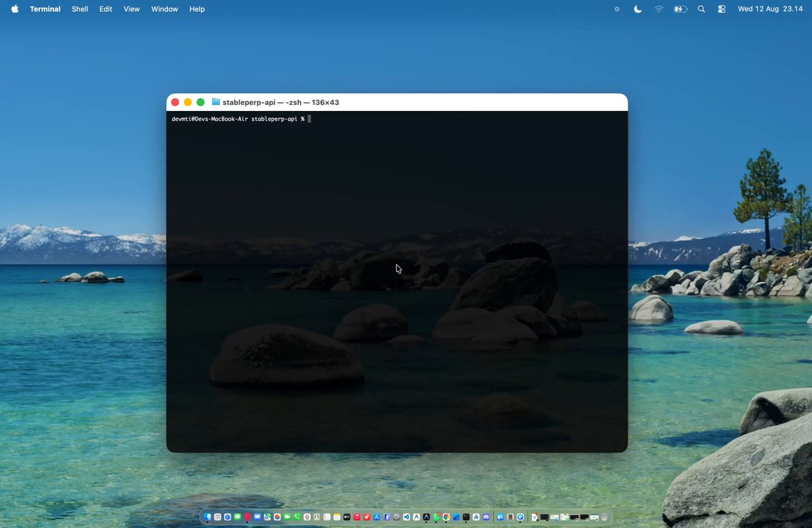Open Spotlight search magnifier
The image size is (812, 528).
tap(701, 9)
